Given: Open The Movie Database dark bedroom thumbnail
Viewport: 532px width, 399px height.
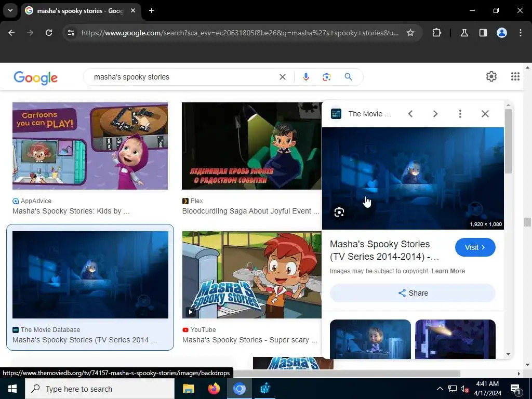Looking at the screenshot, I should pyautogui.click(x=90, y=275).
